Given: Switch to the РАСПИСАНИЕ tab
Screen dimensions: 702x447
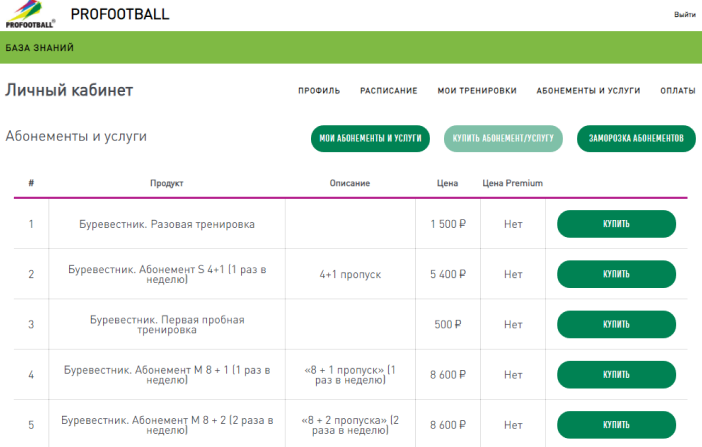Looking at the screenshot, I should click(388, 91).
